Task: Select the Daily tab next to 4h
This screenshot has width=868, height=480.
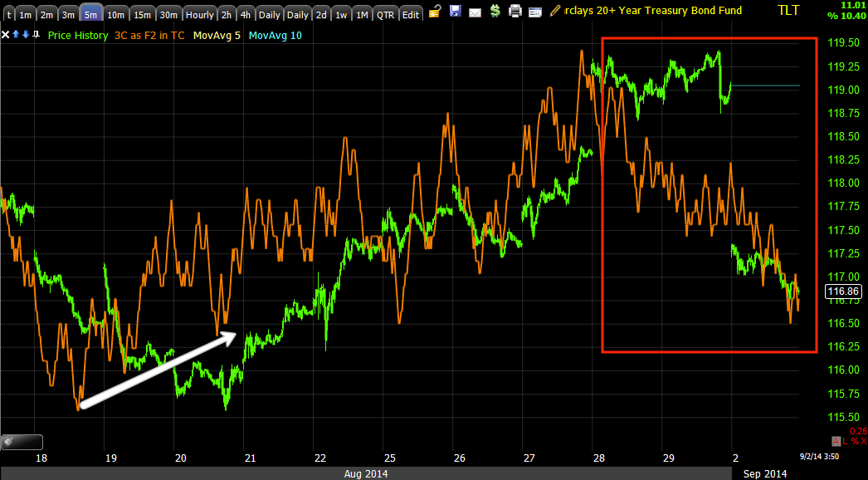Action: point(270,14)
